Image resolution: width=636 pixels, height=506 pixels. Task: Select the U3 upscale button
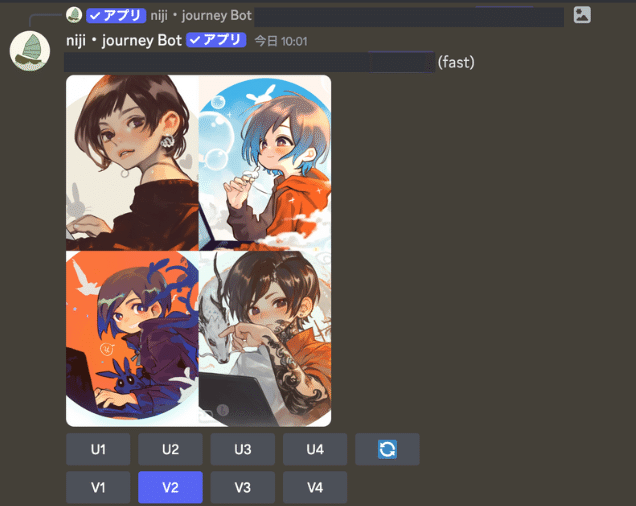click(x=243, y=449)
